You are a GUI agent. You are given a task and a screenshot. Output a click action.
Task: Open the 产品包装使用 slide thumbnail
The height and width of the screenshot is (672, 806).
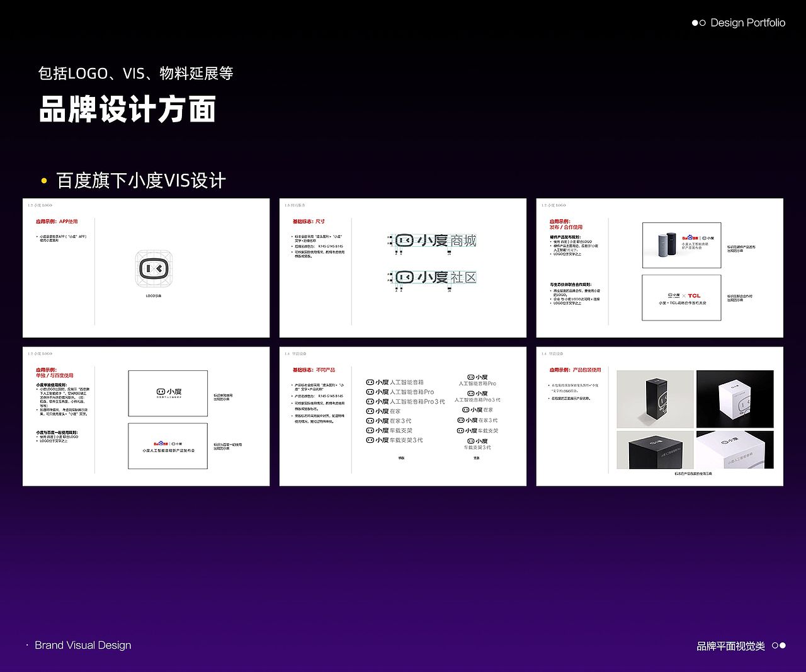pos(660,416)
